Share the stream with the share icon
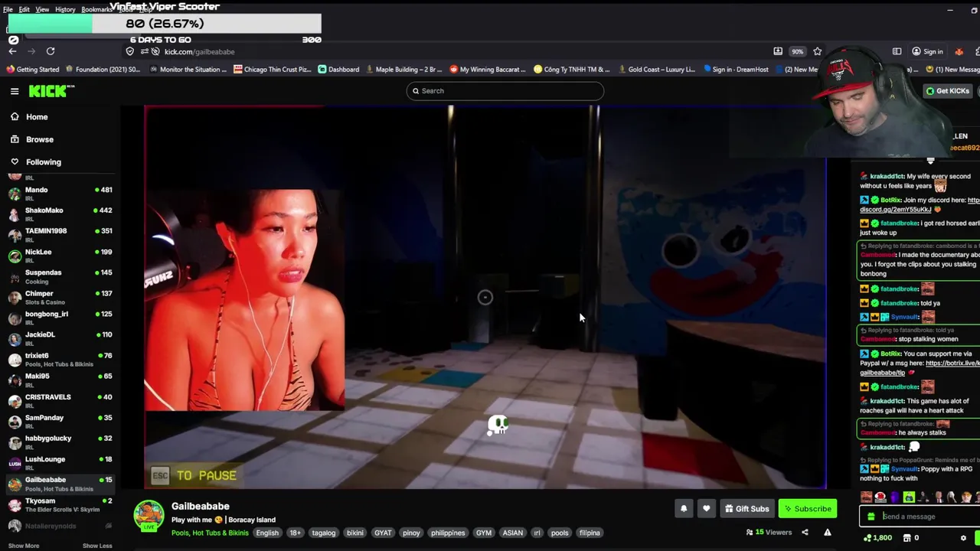Image resolution: width=980 pixels, height=551 pixels. pos(805,533)
